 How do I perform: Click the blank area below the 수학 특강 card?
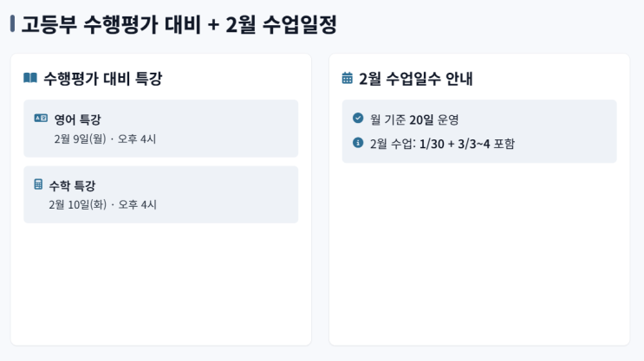(x=160, y=281)
